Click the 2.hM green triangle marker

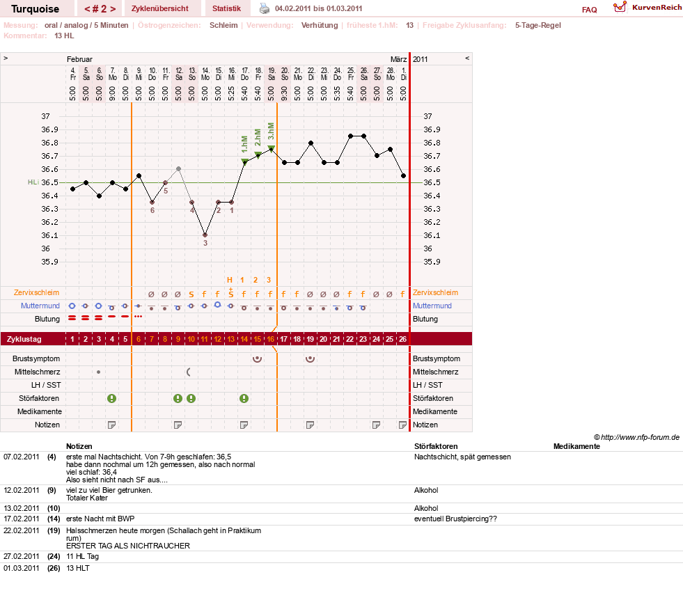[258, 155]
